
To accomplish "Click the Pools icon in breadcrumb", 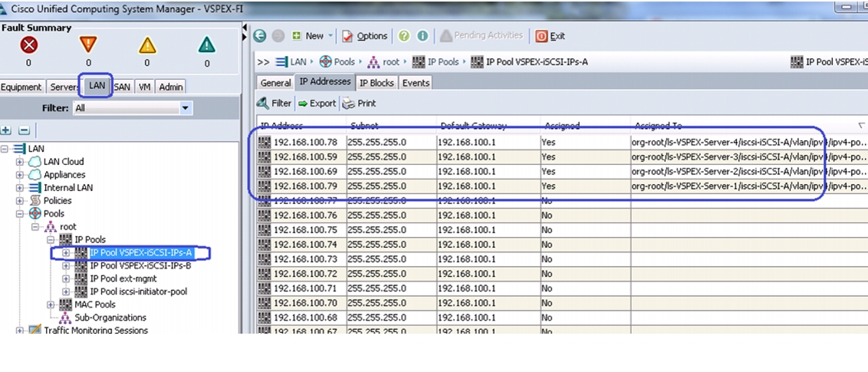I will 325,62.
